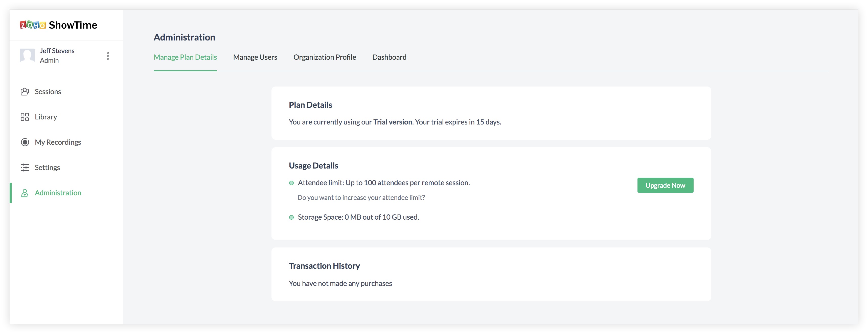Click the Sessions people icon
This screenshot has width=868, height=334.
(x=25, y=92)
